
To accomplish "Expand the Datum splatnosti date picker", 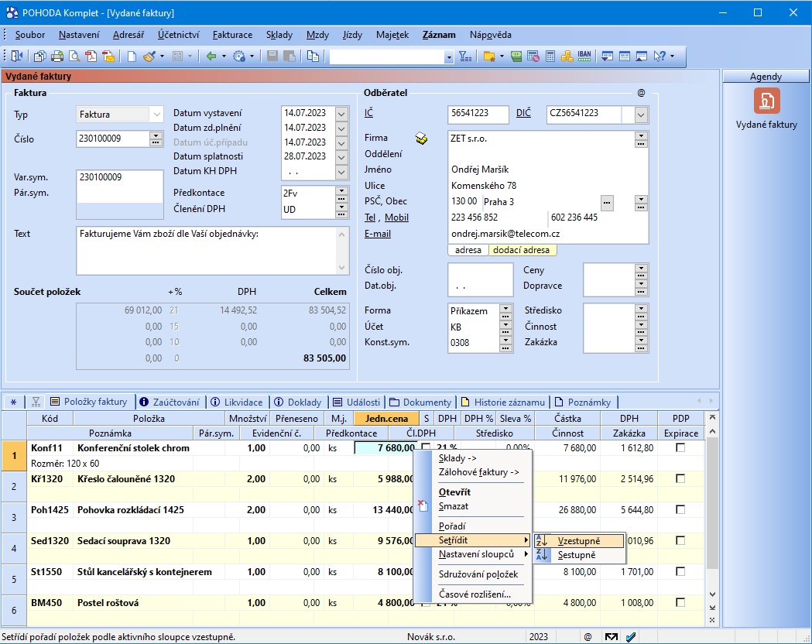I will click(x=341, y=157).
